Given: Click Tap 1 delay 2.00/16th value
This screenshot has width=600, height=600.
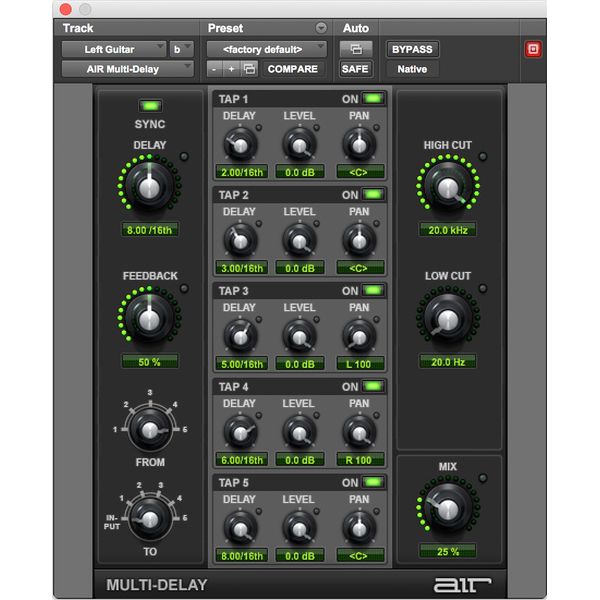Looking at the screenshot, I should [x=242, y=172].
